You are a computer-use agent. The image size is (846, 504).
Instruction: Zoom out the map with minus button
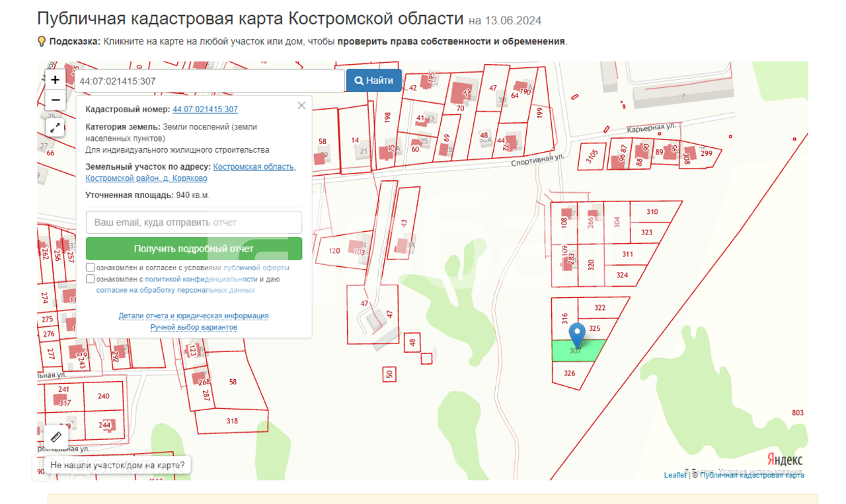point(56,100)
